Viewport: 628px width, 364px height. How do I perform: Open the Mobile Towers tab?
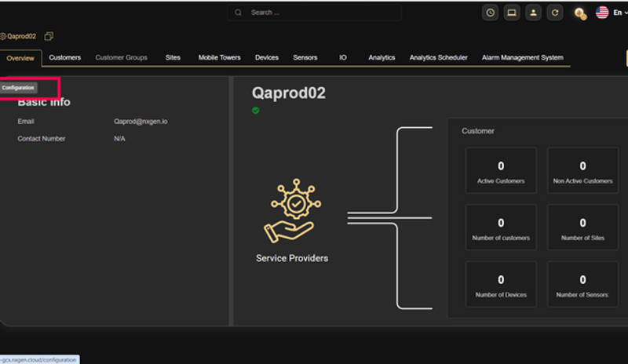tap(220, 58)
